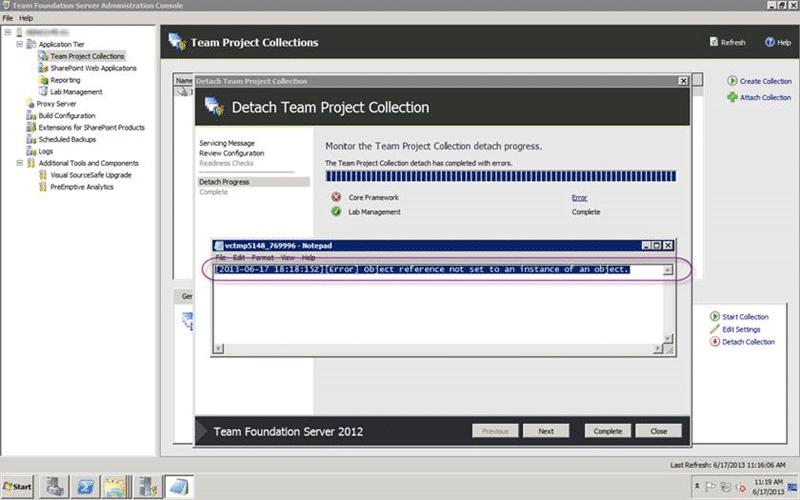
Task: Click Refresh in the header
Action: click(728, 42)
